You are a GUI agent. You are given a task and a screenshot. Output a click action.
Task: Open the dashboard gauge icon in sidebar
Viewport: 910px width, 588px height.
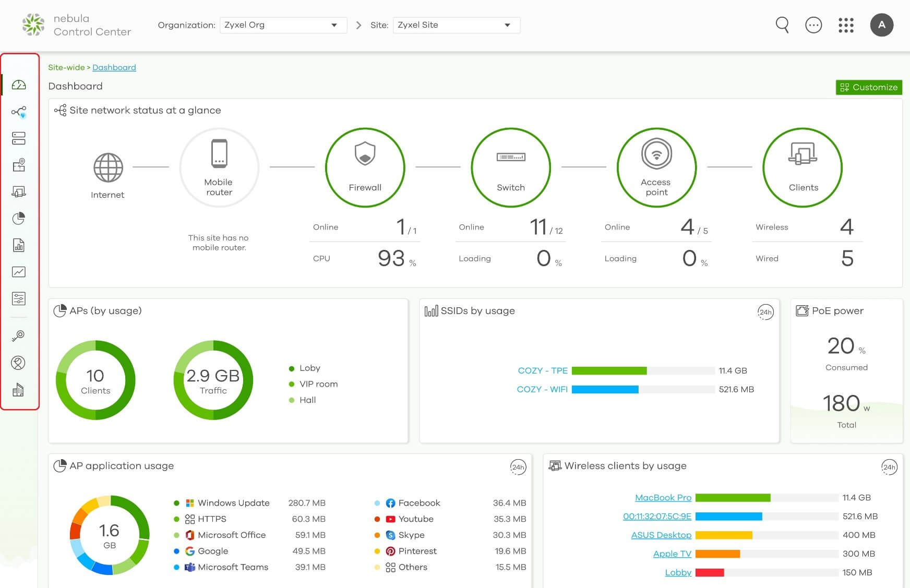(19, 85)
